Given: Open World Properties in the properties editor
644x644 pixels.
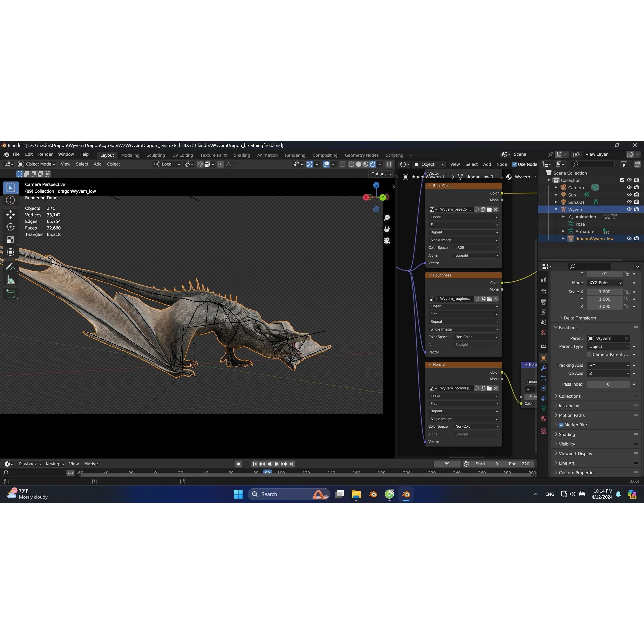Looking at the screenshot, I should [543, 332].
